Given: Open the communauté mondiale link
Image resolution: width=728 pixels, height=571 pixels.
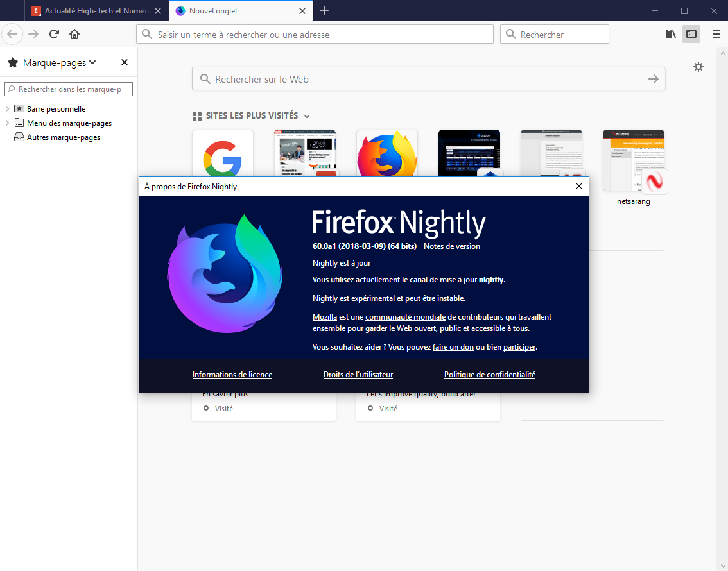Looking at the screenshot, I should (x=405, y=317).
